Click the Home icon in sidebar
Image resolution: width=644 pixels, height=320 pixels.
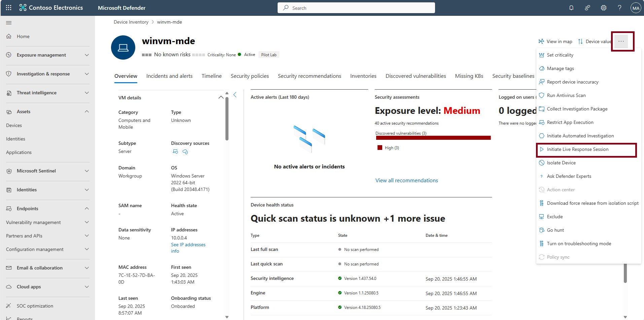point(9,36)
